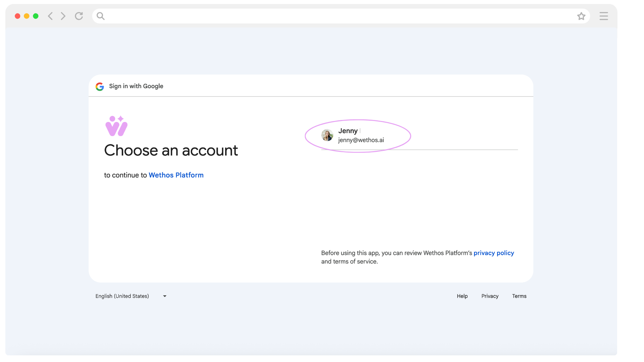Viewport: 644px width, 362px height.
Task: Open the Privacy footer link
Action: coord(490,296)
